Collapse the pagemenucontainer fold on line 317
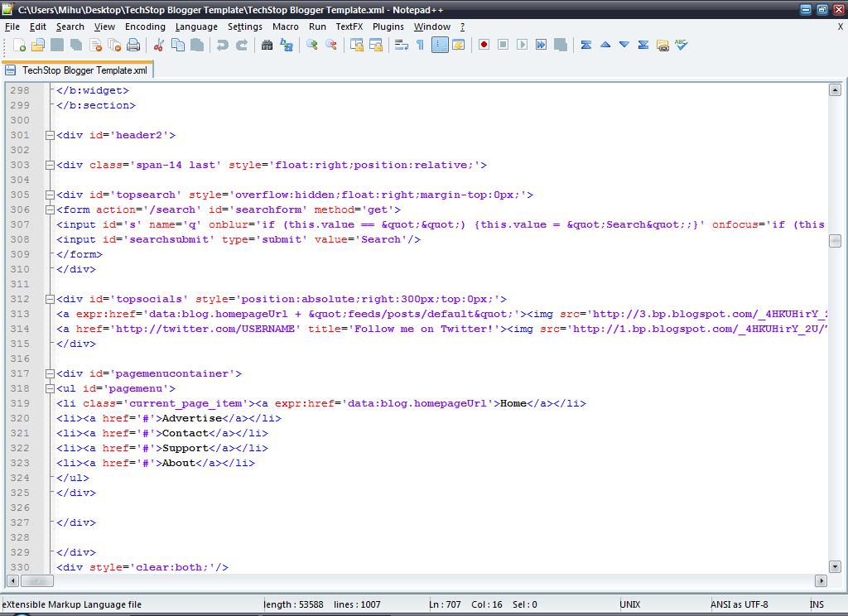 pos(50,373)
